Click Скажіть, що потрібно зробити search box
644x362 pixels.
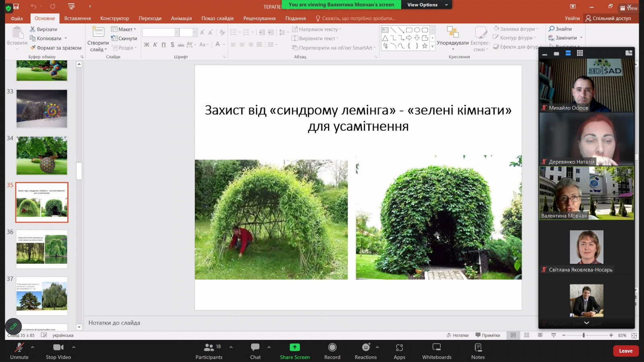point(355,19)
